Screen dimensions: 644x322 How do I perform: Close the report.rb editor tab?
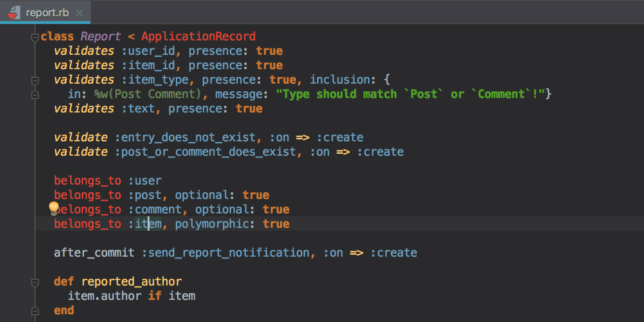[x=79, y=13]
